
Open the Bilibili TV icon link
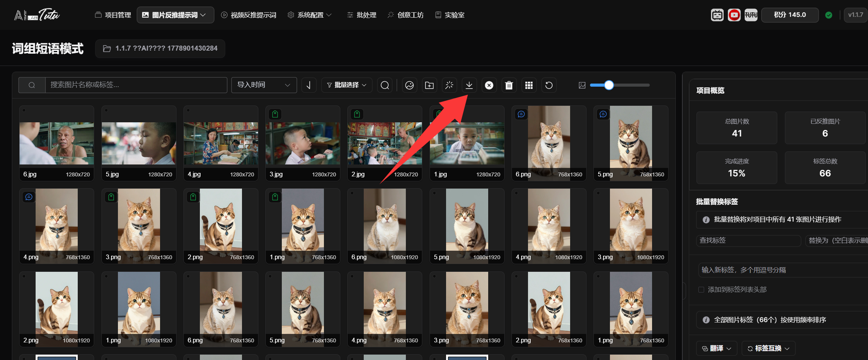tap(717, 15)
